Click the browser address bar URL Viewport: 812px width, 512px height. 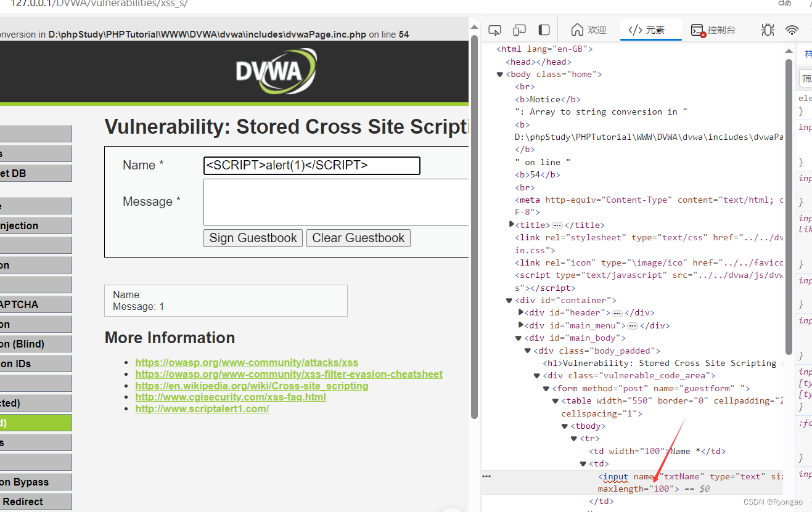tap(99, 4)
